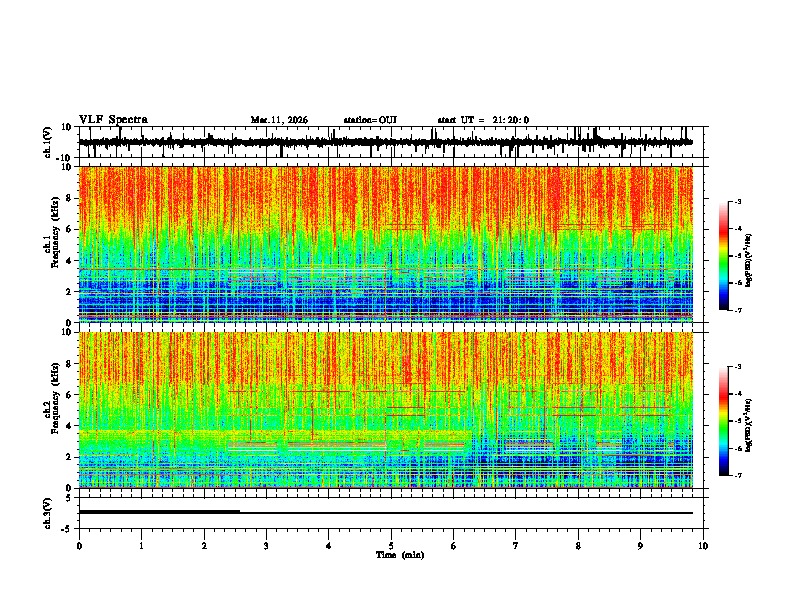Click the "VLF Spectra" plot title
The height and width of the screenshot is (612, 792).
coord(113,120)
